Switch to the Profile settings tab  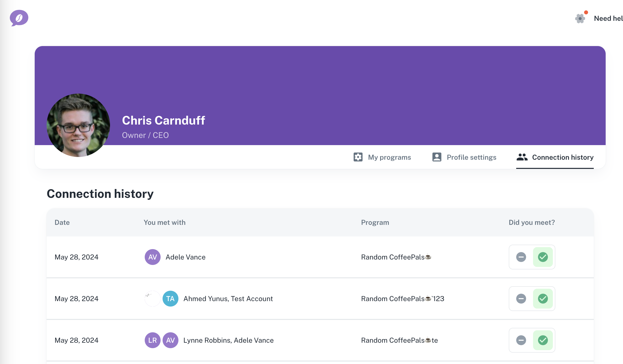click(x=471, y=157)
